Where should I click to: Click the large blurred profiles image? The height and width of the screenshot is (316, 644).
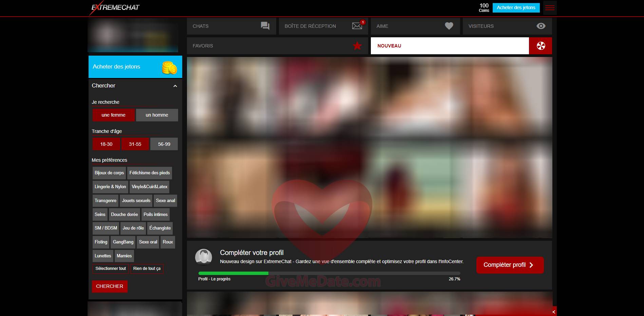click(370, 147)
